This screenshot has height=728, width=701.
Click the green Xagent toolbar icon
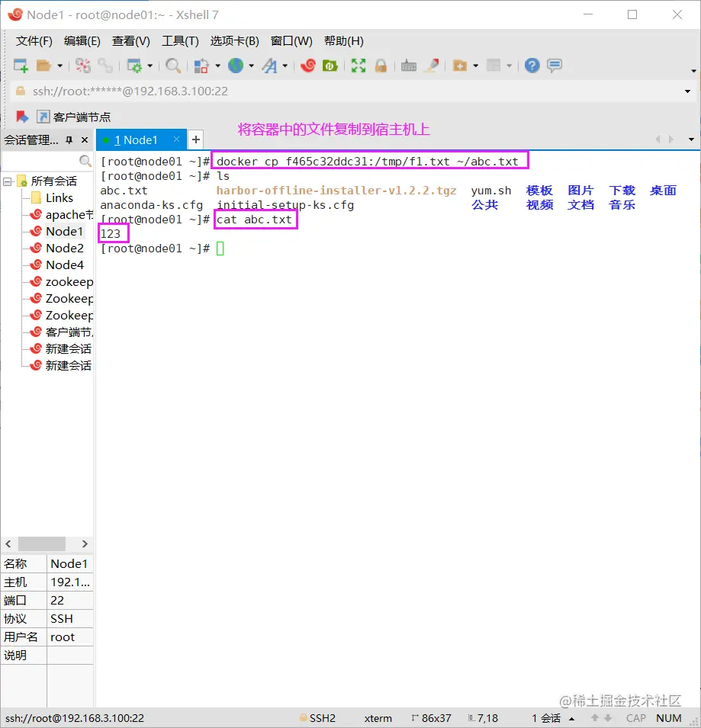(x=330, y=66)
